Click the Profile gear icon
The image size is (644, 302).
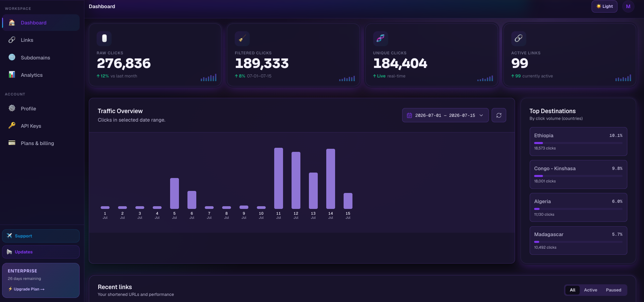(12, 108)
